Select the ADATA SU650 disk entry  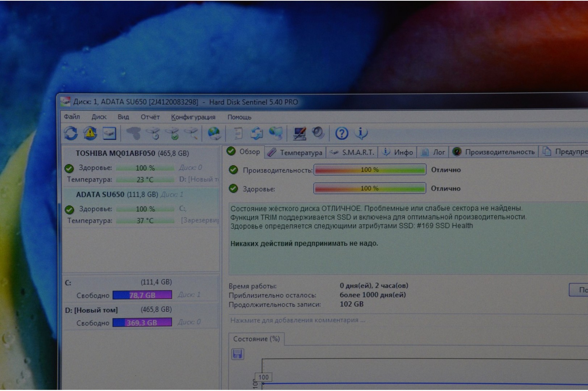pos(141,207)
